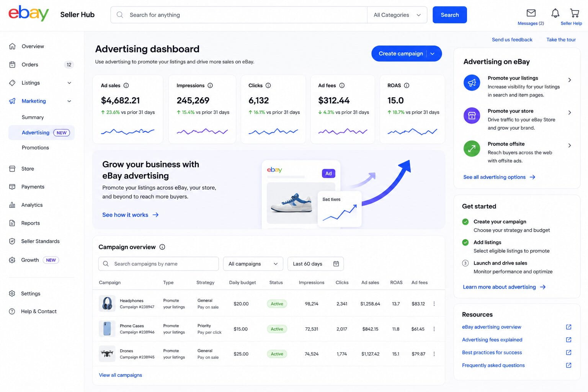
Task: Show info for ROAS metric
Action: [407, 85]
